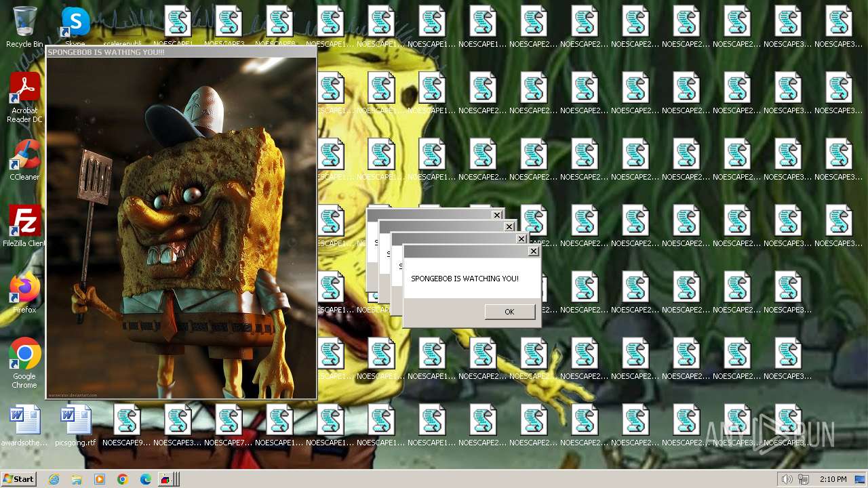Click the running program's taskbar icon
This screenshot has width=868, height=488.
(x=166, y=479)
